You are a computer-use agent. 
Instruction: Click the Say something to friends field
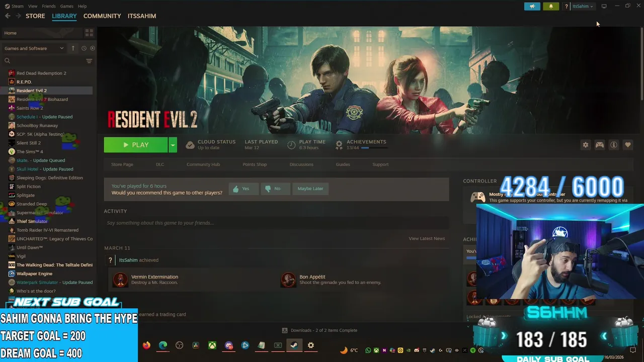click(276, 223)
